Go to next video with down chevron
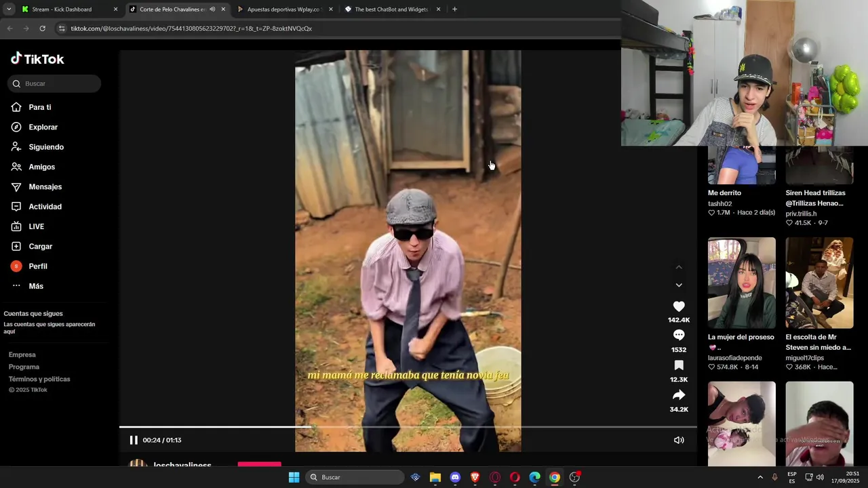This screenshot has height=488, width=868. click(679, 285)
